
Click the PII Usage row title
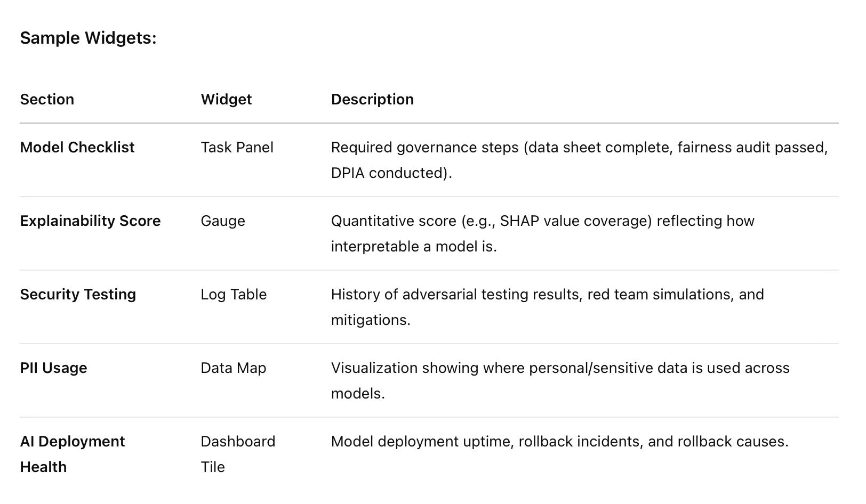coord(53,368)
